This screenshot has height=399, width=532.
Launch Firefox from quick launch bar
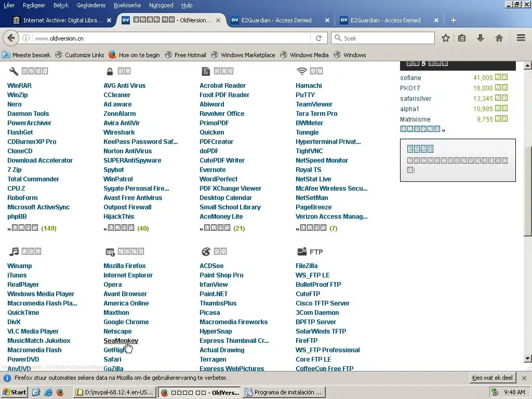60,392
